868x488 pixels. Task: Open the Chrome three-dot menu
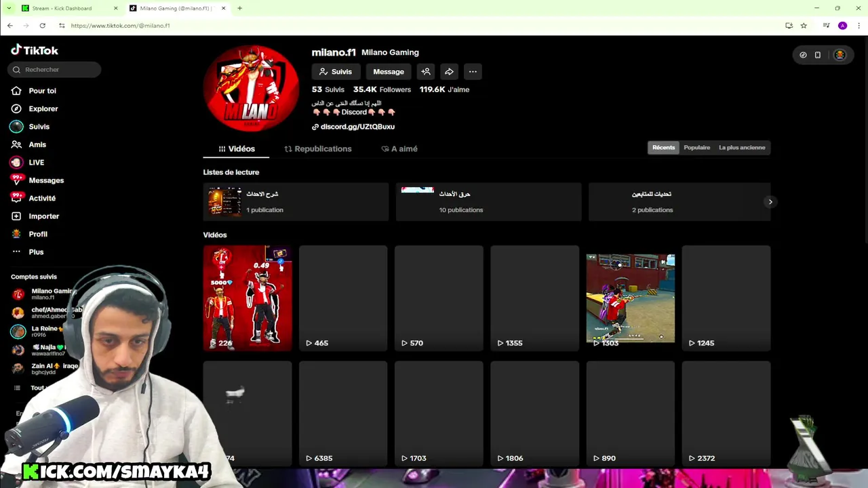859,26
